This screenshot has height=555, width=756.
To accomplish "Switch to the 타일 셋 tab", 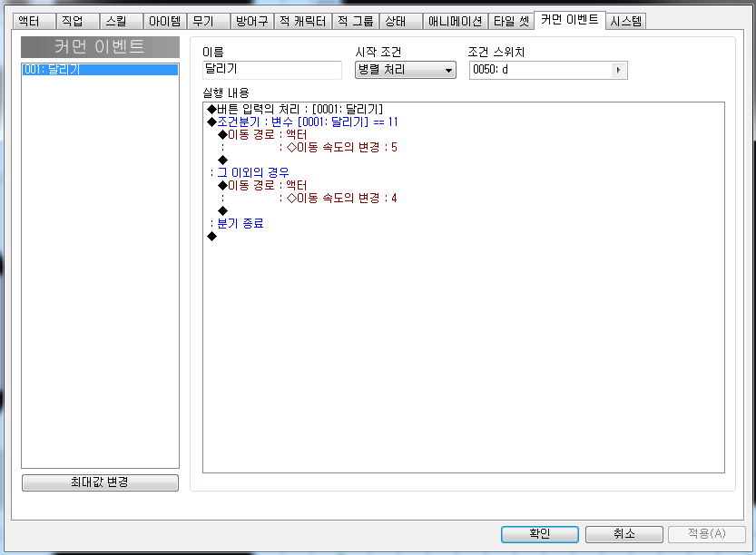I will point(511,21).
